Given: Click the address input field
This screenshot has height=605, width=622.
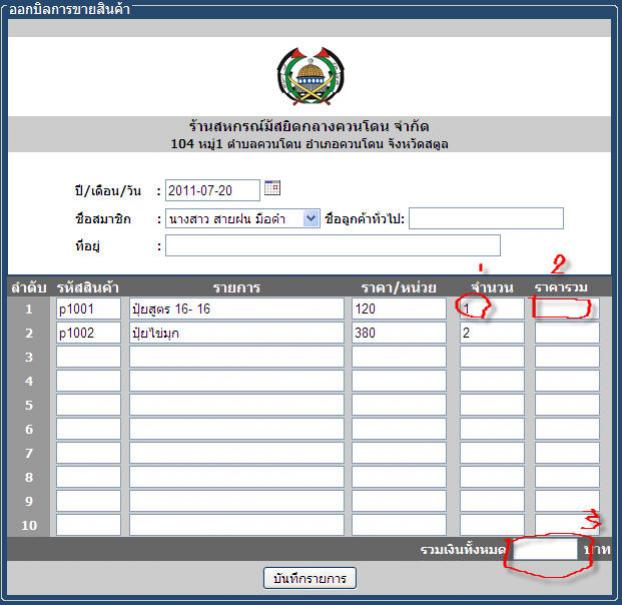Looking at the screenshot, I should coord(333,246).
